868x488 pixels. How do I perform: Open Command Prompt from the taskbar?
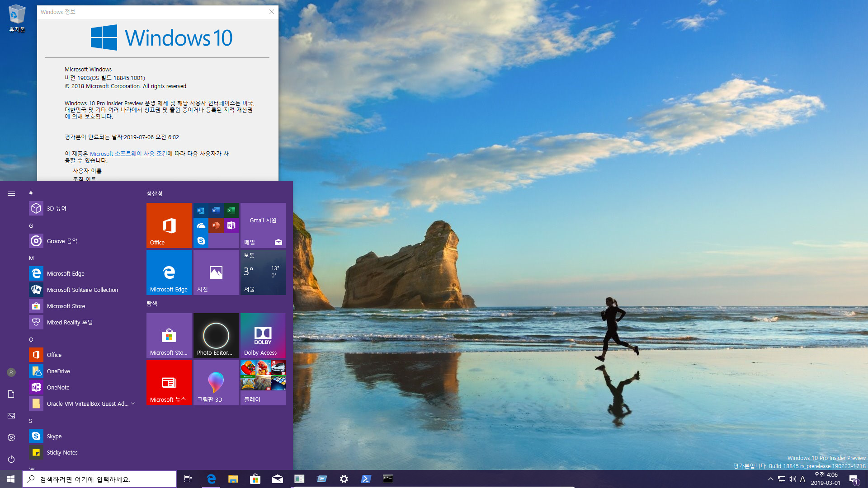tap(388, 479)
